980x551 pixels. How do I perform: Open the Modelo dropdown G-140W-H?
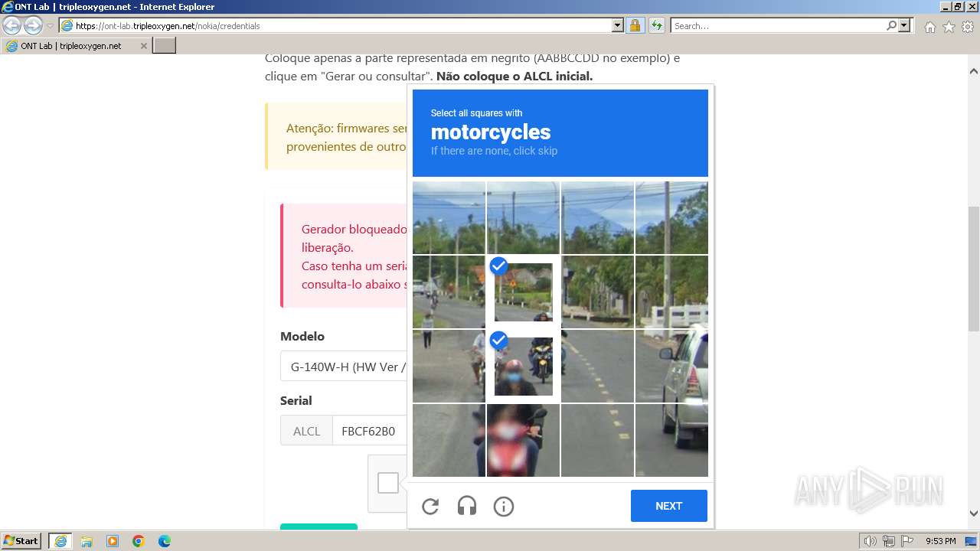click(x=345, y=367)
